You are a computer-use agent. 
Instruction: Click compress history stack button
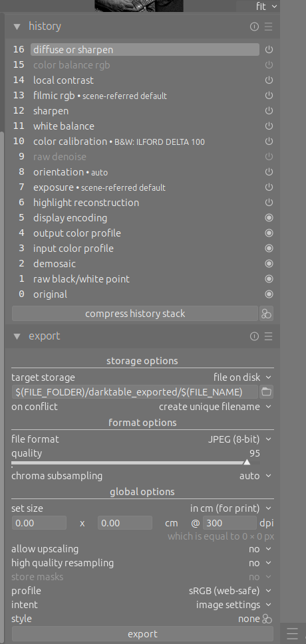coord(135,314)
